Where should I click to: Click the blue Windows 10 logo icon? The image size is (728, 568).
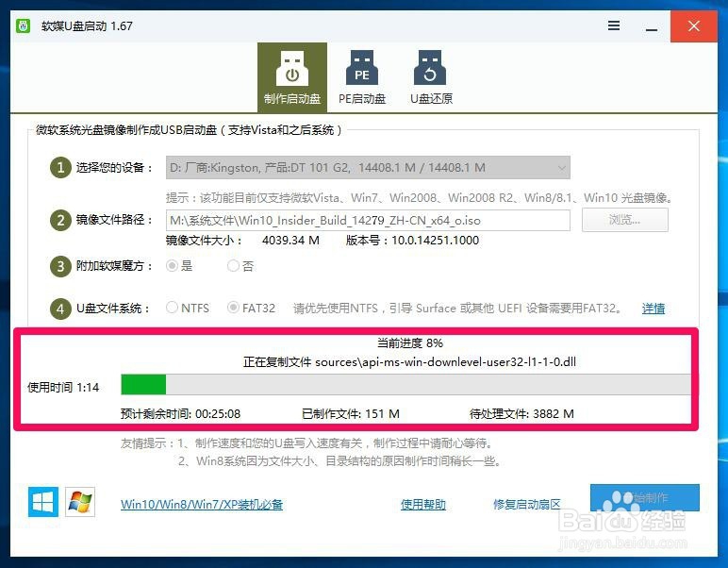[x=43, y=502]
